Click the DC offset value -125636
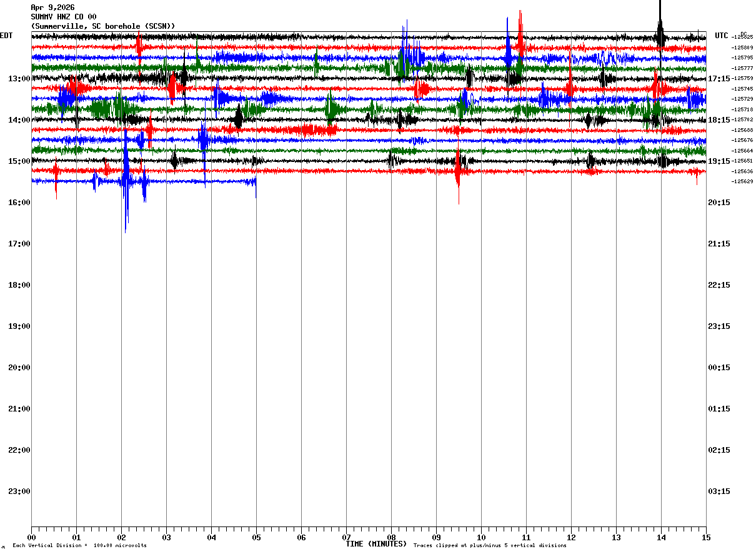Image resolution: width=756 pixels, height=554 pixels. (x=742, y=171)
